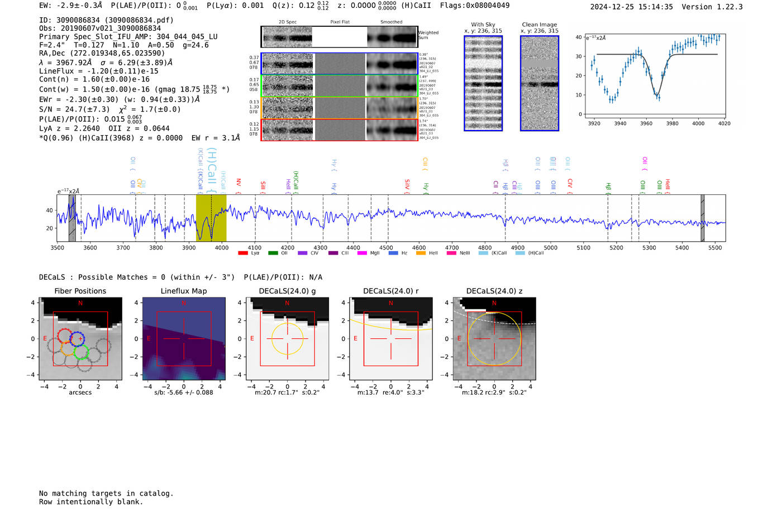Click the orange HeII legend swatch
782x532 pixels.
(421, 253)
